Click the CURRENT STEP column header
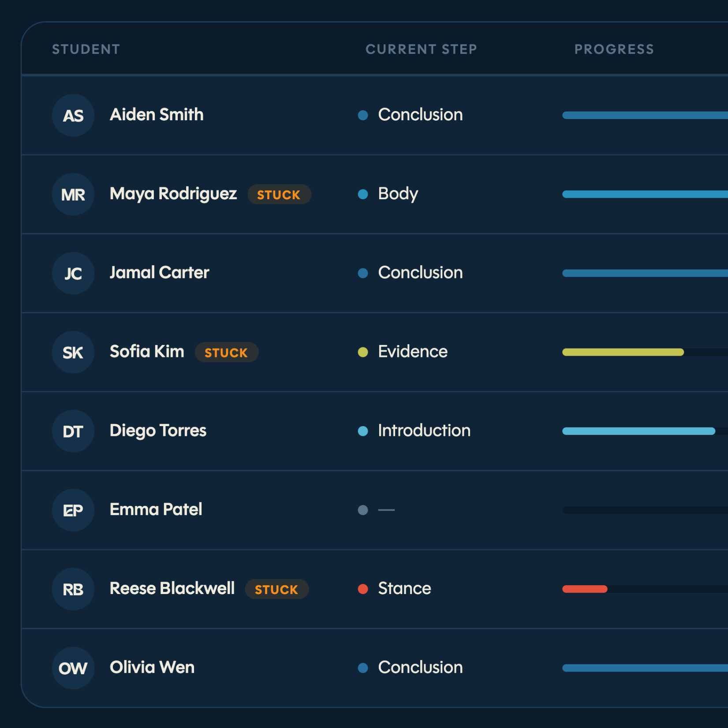 (421, 49)
